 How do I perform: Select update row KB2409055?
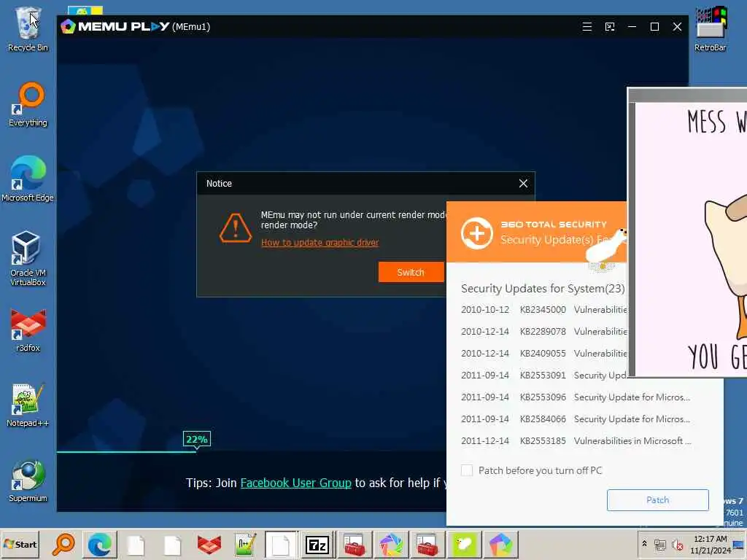click(543, 354)
